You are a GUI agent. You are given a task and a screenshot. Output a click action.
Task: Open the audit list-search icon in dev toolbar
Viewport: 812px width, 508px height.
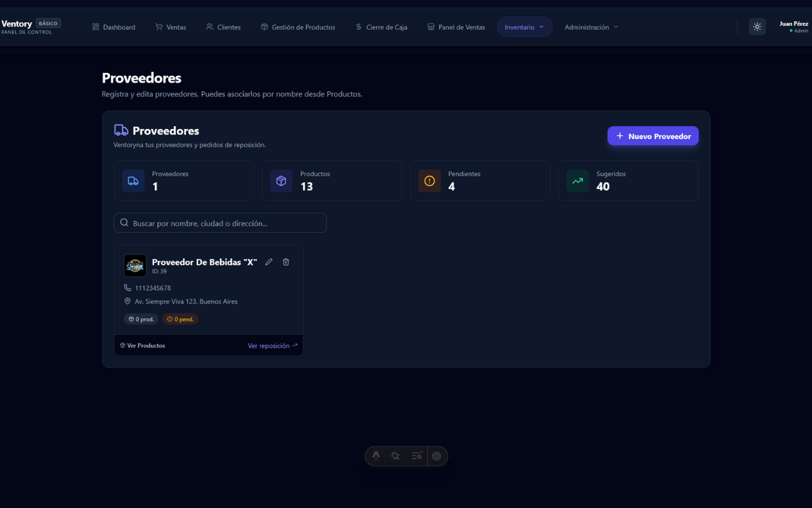(416, 456)
